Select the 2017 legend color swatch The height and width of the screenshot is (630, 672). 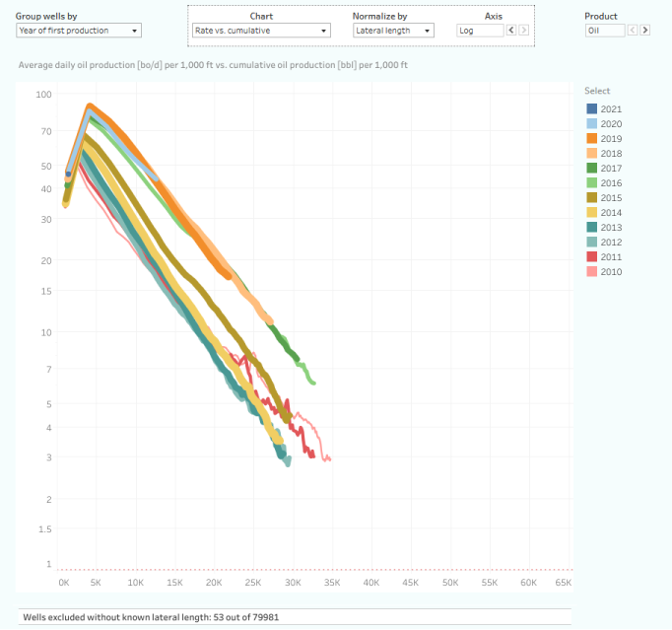pos(591,169)
